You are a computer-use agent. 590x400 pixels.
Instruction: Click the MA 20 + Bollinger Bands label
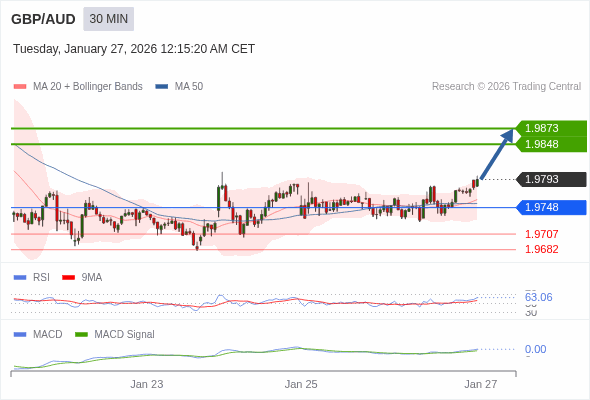pyautogui.click(x=88, y=87)
